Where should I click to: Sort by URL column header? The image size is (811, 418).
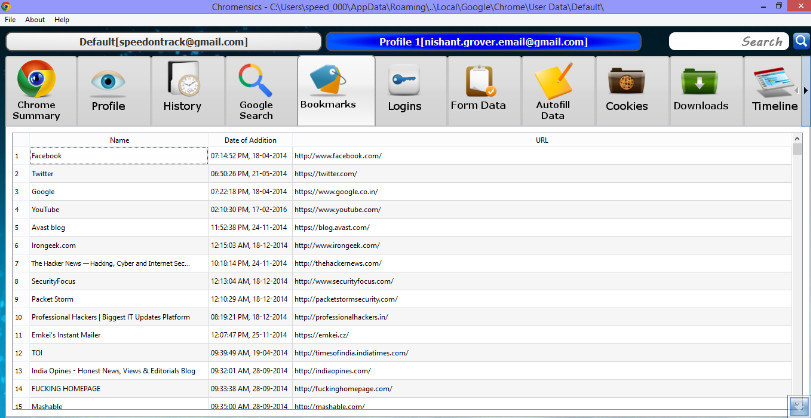tap(542, 140)
